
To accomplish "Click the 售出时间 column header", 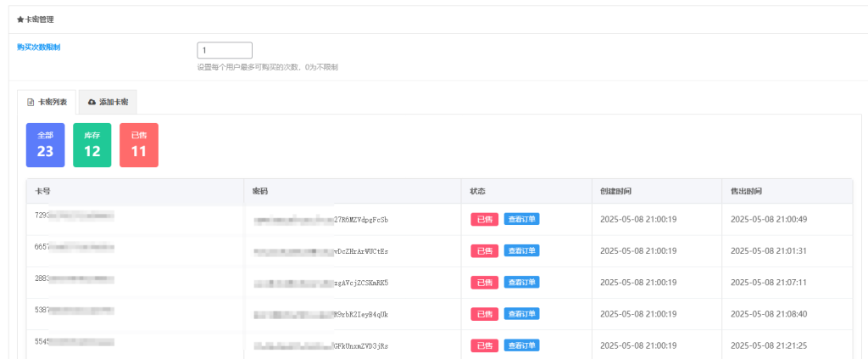I will coord(746,191).
